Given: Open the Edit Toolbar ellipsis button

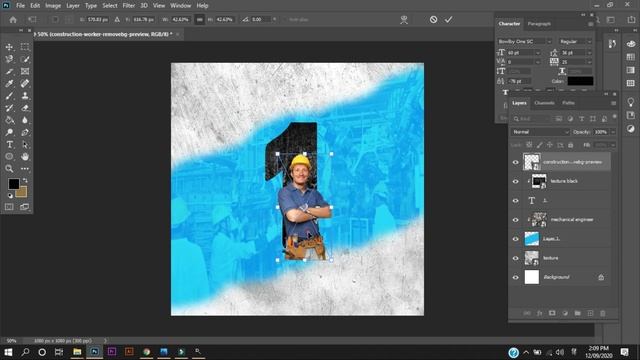Looking at the screenshot, I should tap(25, 169).
